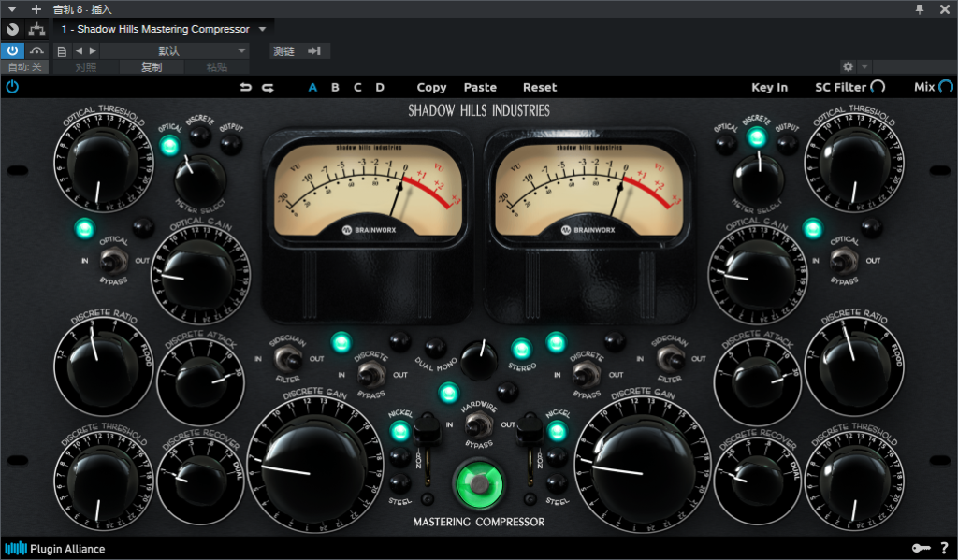Click the Mix knob

pos(946,87)
